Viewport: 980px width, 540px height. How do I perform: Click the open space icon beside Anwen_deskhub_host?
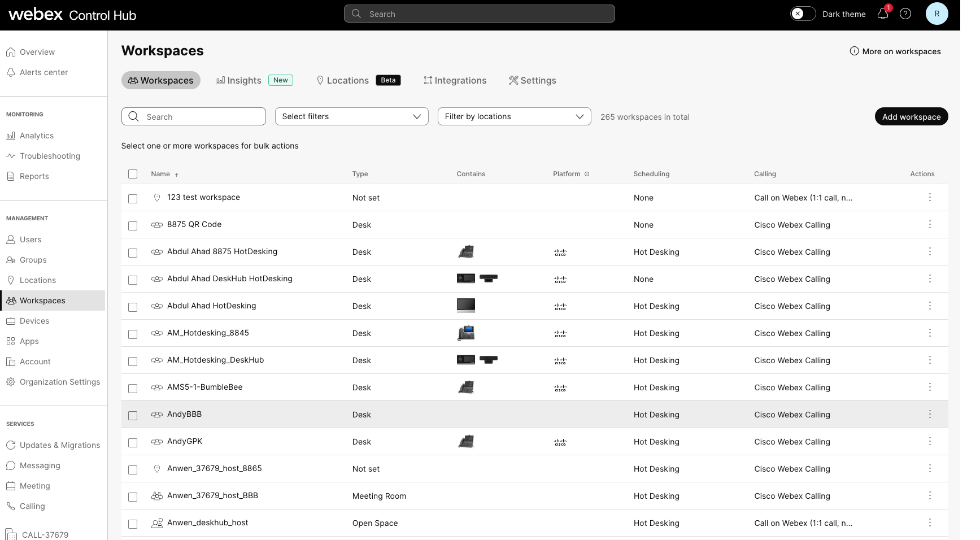pos(157,523)
